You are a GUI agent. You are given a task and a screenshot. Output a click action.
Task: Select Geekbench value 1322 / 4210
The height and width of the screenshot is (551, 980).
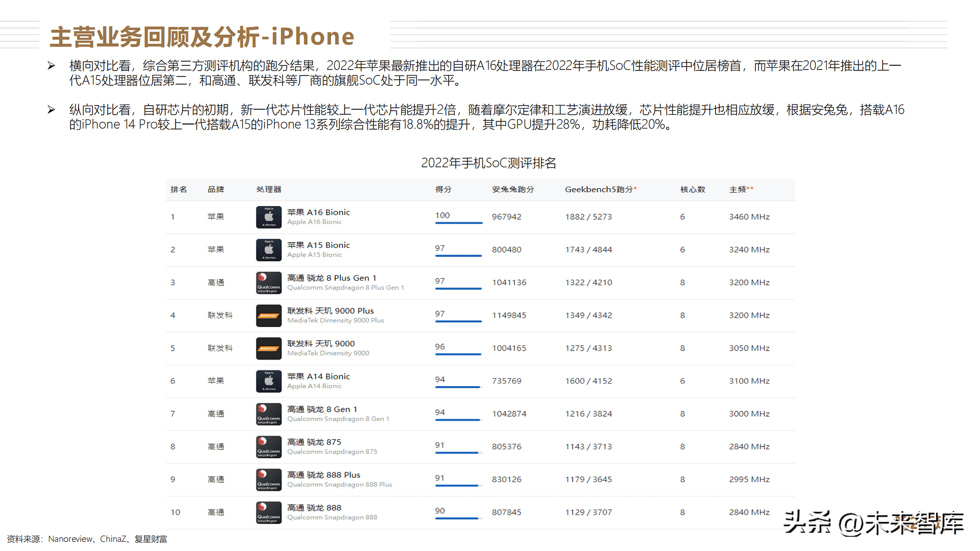[589, 283]
